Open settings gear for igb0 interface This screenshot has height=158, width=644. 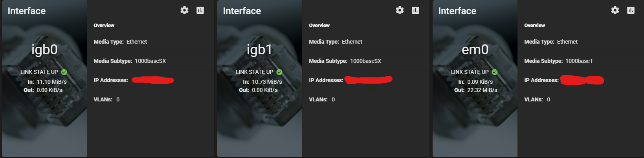point(184,10)
